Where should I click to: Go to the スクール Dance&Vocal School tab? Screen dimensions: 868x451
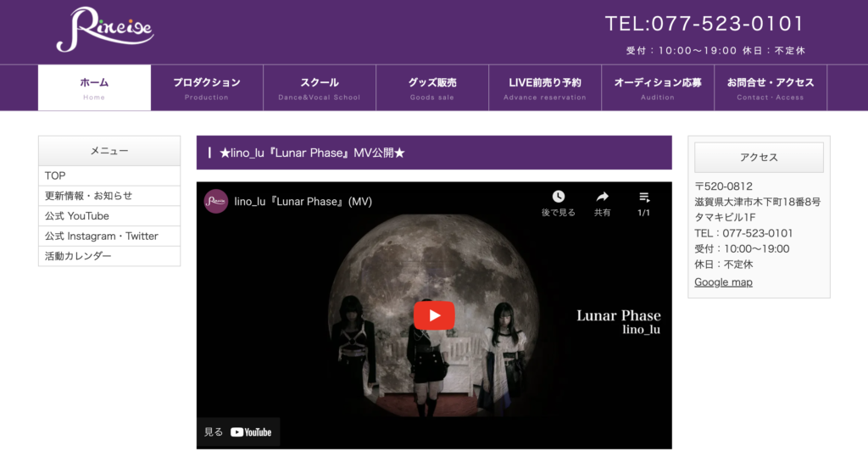point(320,88)
